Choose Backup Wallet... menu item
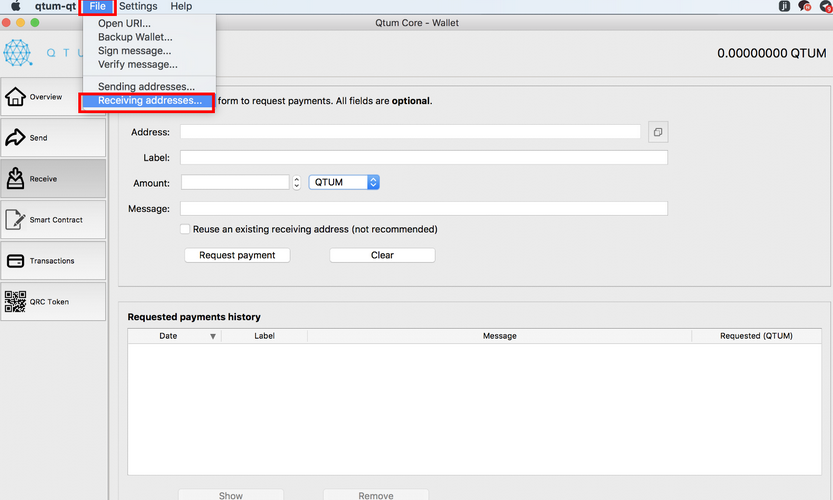Viewport: 833px width, 500px height. click(x=149, y=37)
